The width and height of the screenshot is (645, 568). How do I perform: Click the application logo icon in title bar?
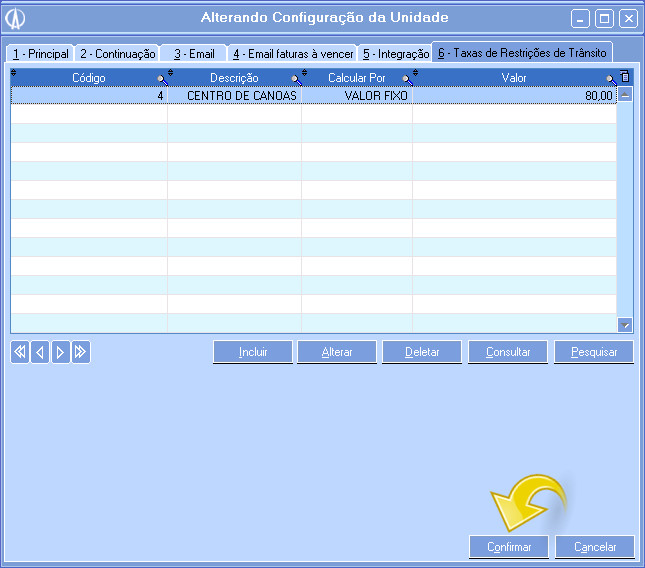[15, 19]
